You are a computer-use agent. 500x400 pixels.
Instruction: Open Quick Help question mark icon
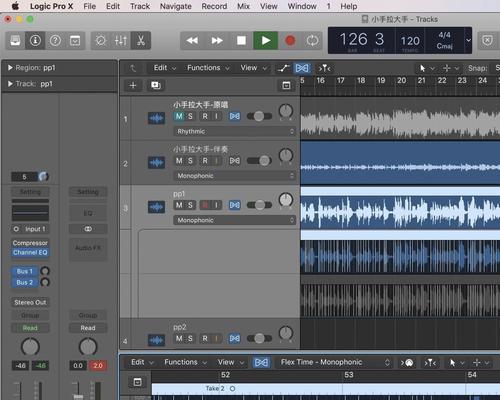(55, 41)
